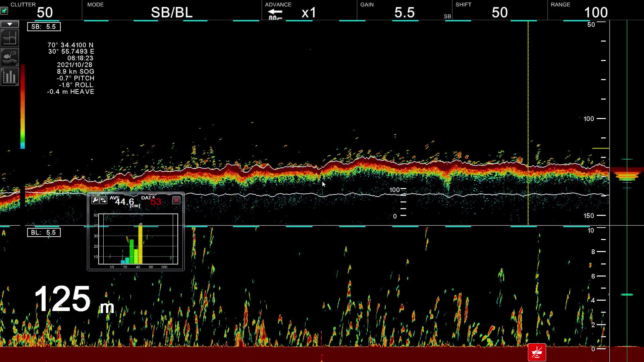This screenshot has height=362, width=644.
Task: Select the dark green histogram bar
Action: [x=131, y=251]
